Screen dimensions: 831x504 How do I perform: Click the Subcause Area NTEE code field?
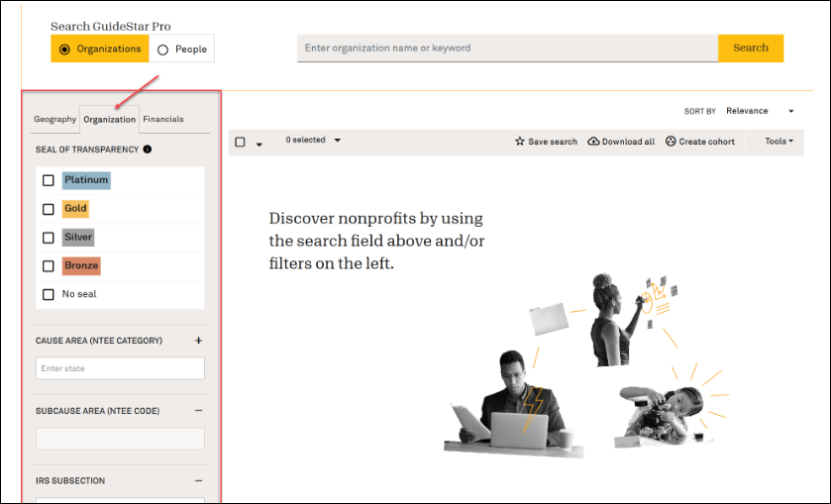(120, 439)
